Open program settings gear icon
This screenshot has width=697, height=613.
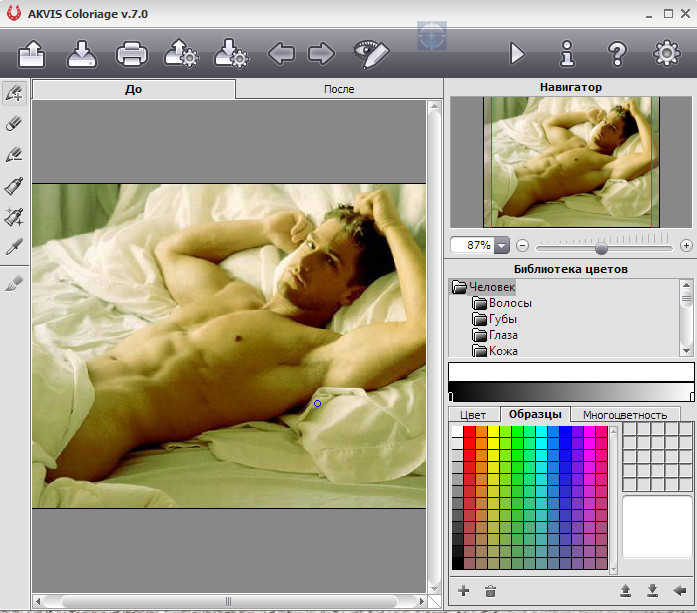point(666,53)
